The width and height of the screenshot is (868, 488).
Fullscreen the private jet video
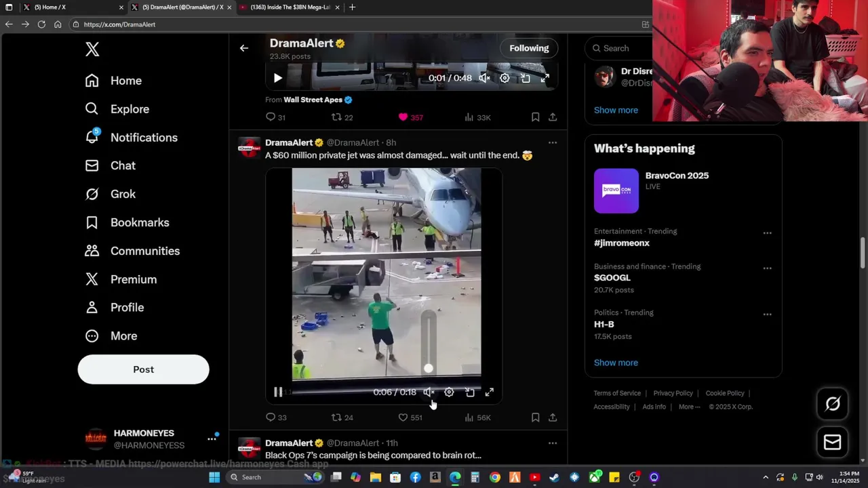(x=489, y=392)
